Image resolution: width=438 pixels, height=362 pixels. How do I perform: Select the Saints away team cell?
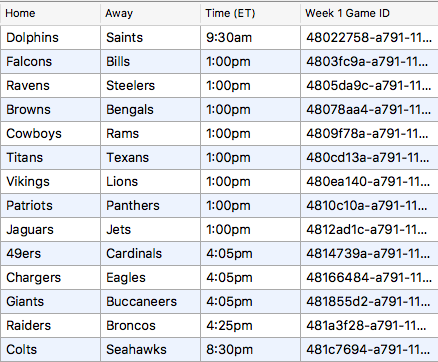click(151, 38)
